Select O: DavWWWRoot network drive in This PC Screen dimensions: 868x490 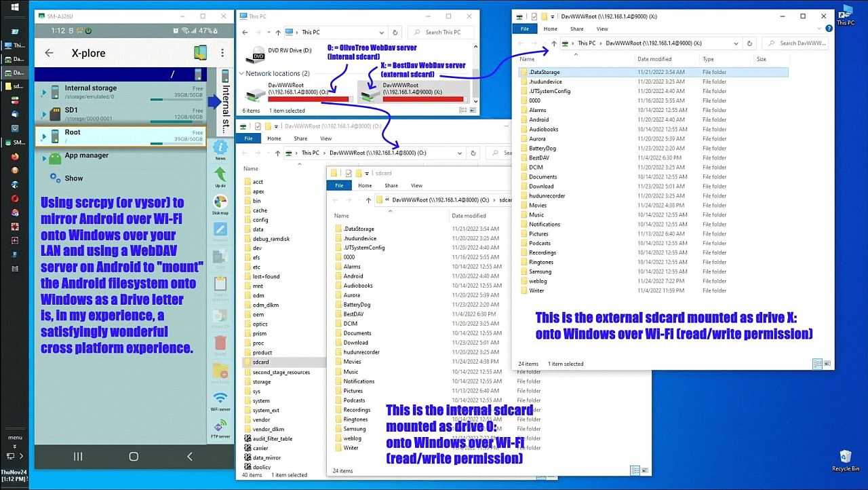click(299, 92)
